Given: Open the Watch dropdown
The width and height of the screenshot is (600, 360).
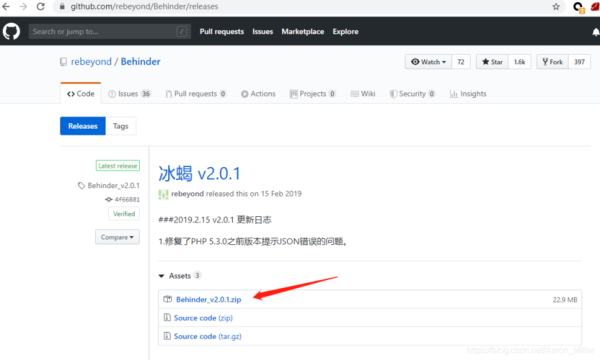Looking at the screenshot, I should coord(429,62).
